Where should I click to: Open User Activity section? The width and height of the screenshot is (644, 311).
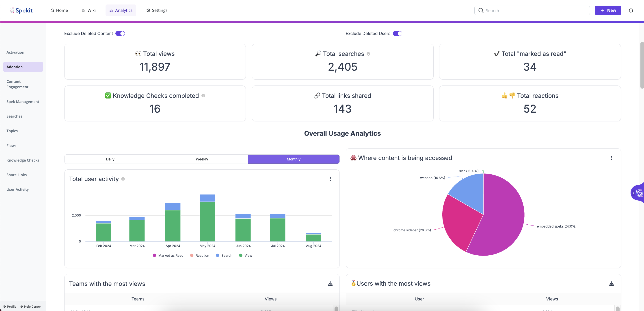coord(23,189)
